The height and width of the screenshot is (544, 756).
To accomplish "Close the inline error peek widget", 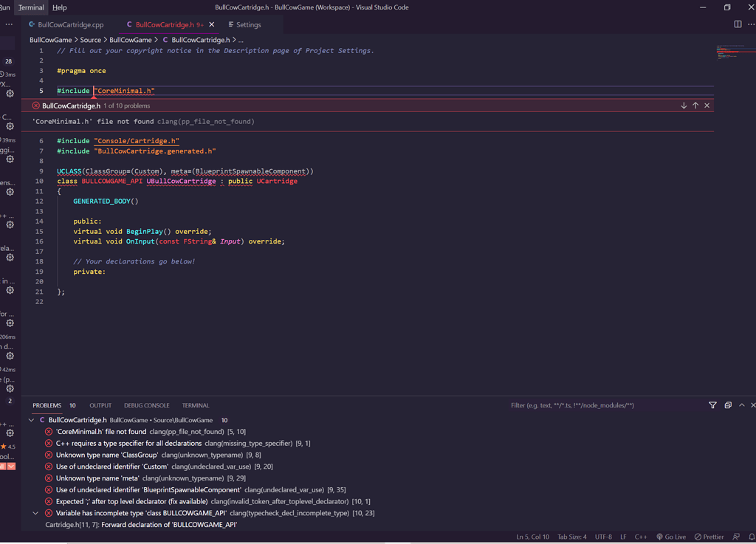I will click(707, 105).
